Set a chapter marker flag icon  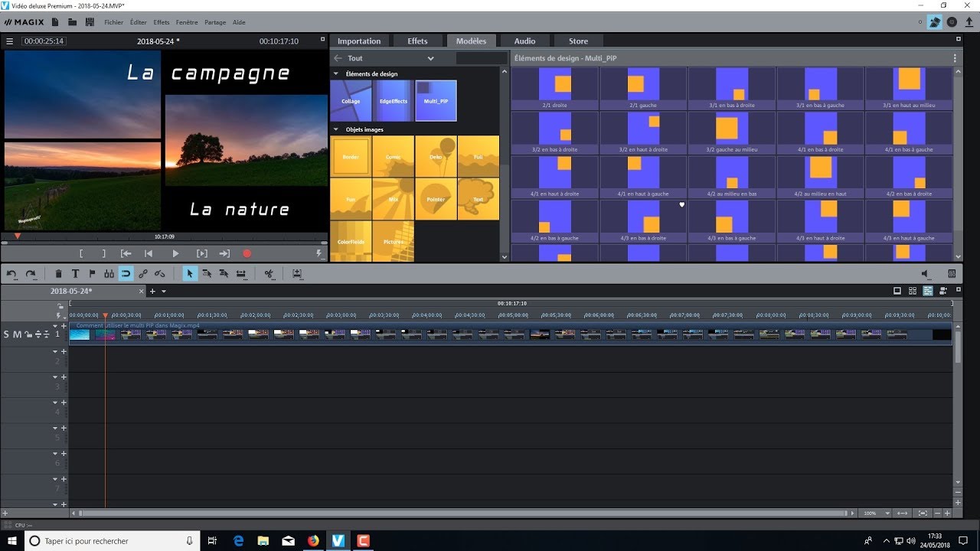pos(93,273)
